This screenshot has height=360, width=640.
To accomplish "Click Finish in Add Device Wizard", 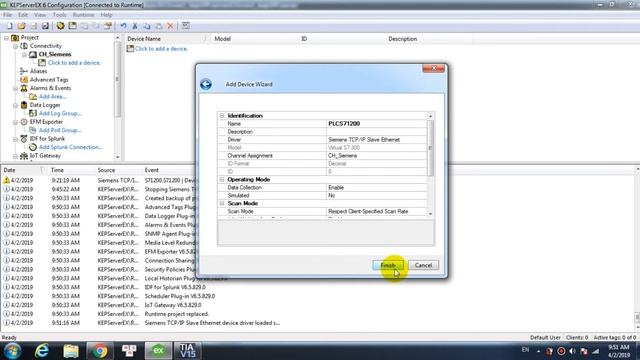I will [388, 265].
